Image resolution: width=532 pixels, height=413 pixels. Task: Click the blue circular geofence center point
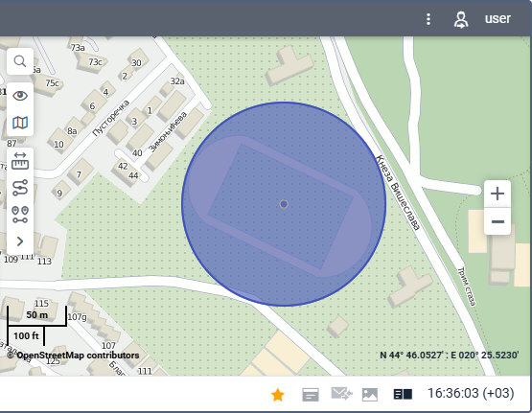pyautogui.click(x=284, y=204)
